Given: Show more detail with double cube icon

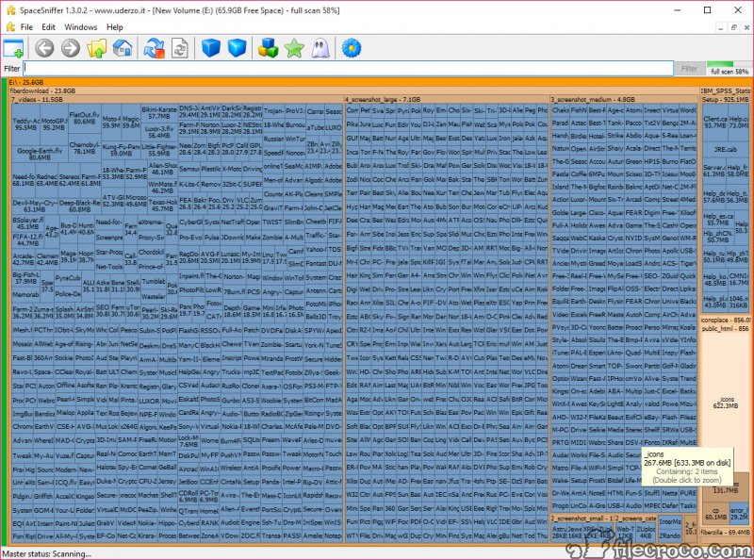Looking at the screenshot, I should click(x=237, y=48).
